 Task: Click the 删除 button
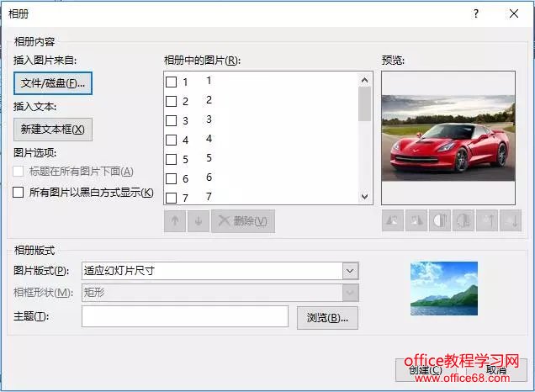click(x=243, y=221)
